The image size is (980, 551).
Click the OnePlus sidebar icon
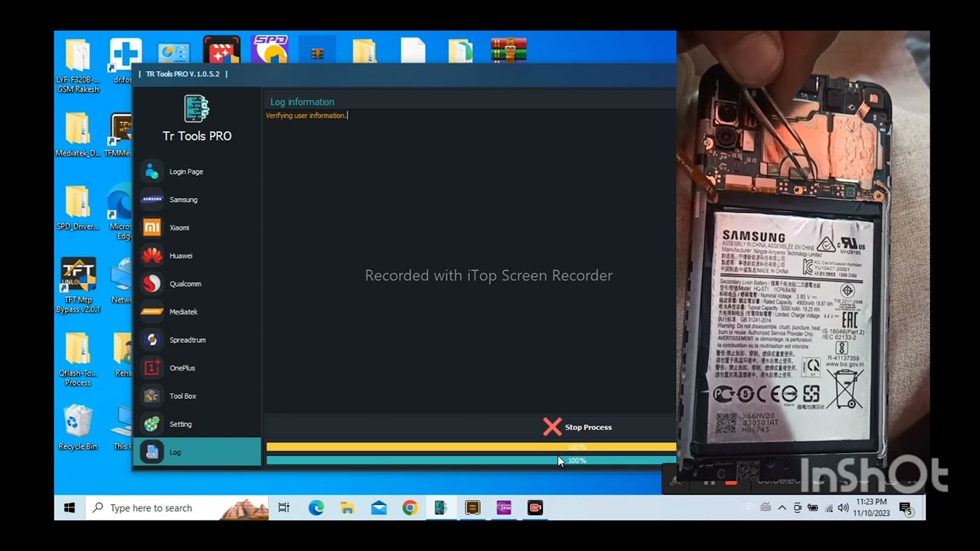pyautogui.click(x=152, y=368)
